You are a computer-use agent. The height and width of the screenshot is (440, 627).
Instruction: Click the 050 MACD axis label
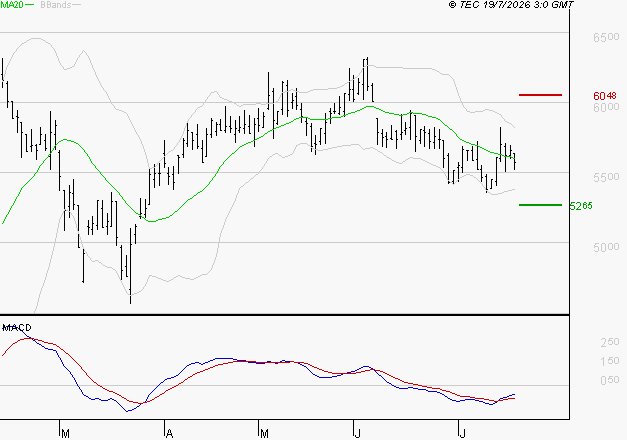coord(610,380)
